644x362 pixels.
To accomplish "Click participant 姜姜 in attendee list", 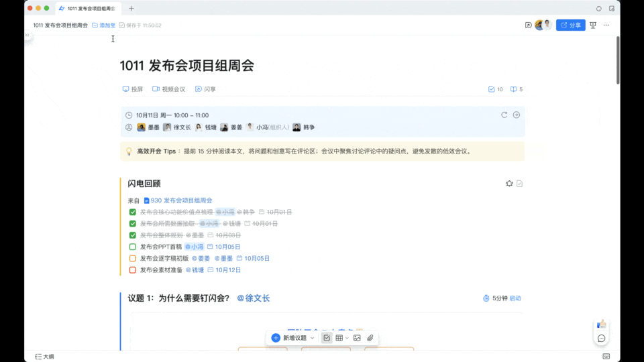I will tap(231, 127).
